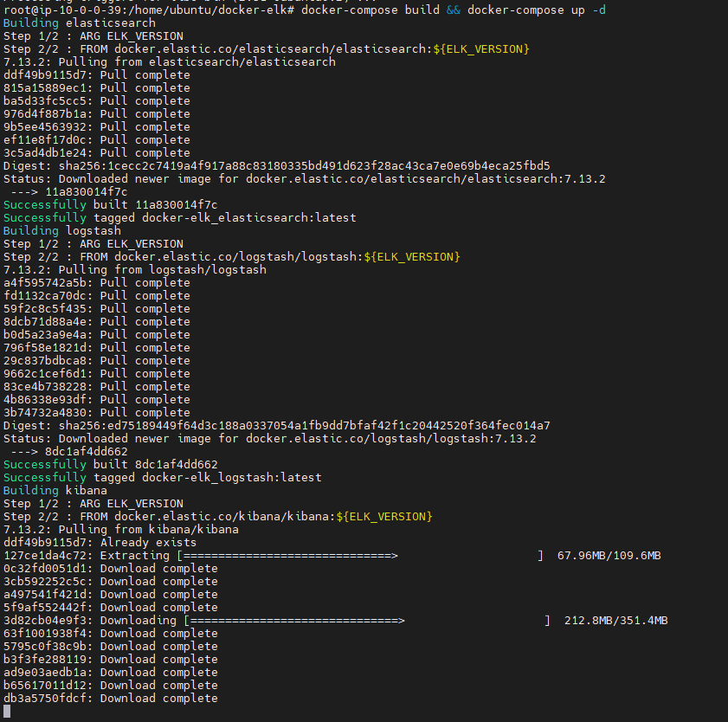The image size is (728, 722).
Task: Click layer ID ef11e8f17d0c line
Action: [x=97, y=139]
